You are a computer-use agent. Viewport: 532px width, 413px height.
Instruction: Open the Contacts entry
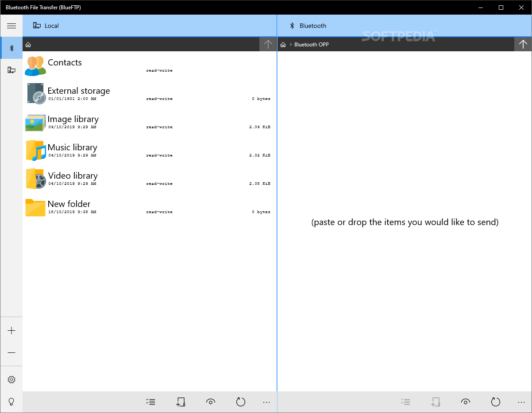click(150, 65)
